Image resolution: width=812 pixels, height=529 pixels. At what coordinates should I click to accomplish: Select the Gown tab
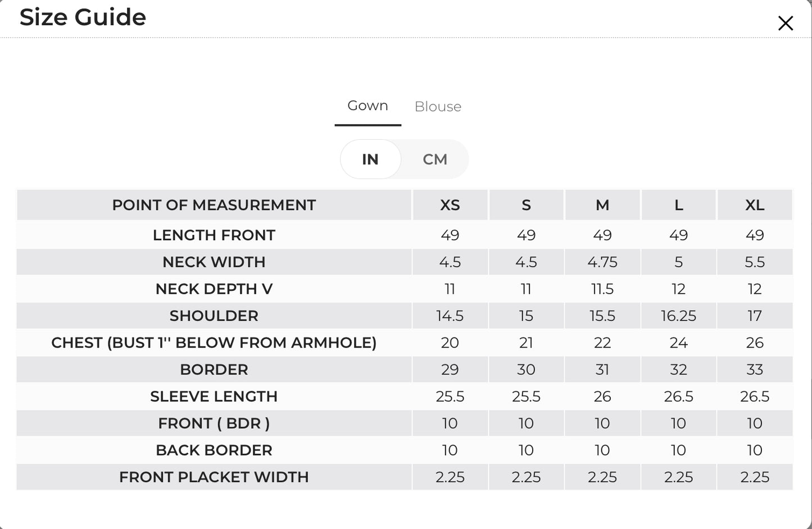pyautogui.click(x=368, y=106)
